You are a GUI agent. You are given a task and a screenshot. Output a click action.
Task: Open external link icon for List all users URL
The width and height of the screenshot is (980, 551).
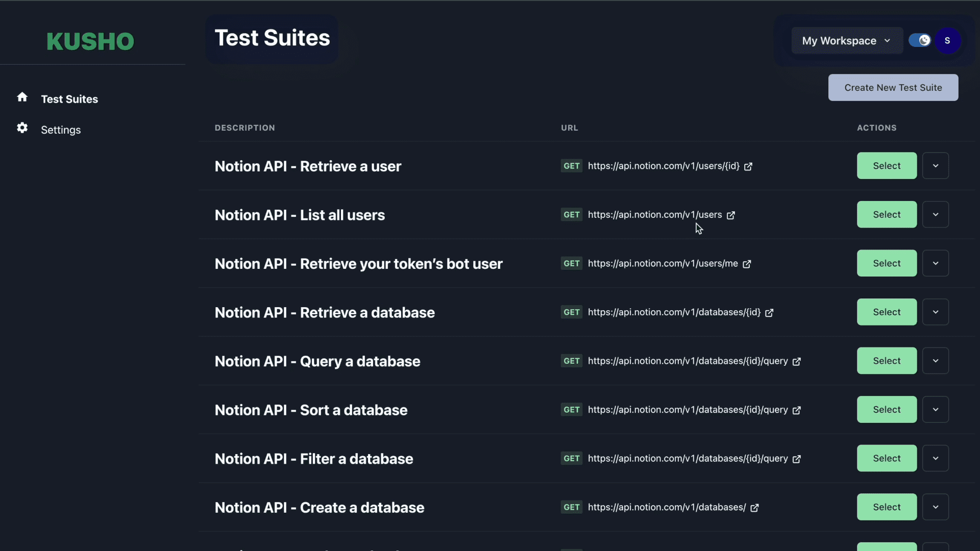(731, 215)
